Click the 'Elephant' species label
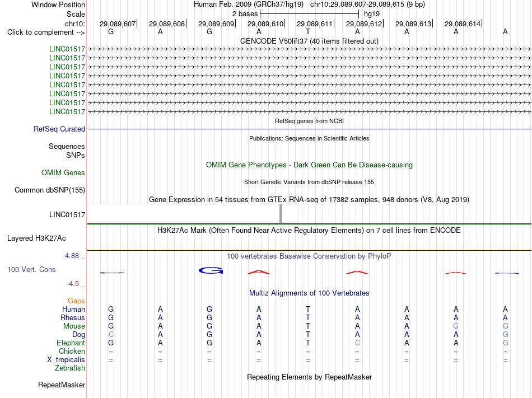Viewport: 532px width, 398px height. point(71,343)
